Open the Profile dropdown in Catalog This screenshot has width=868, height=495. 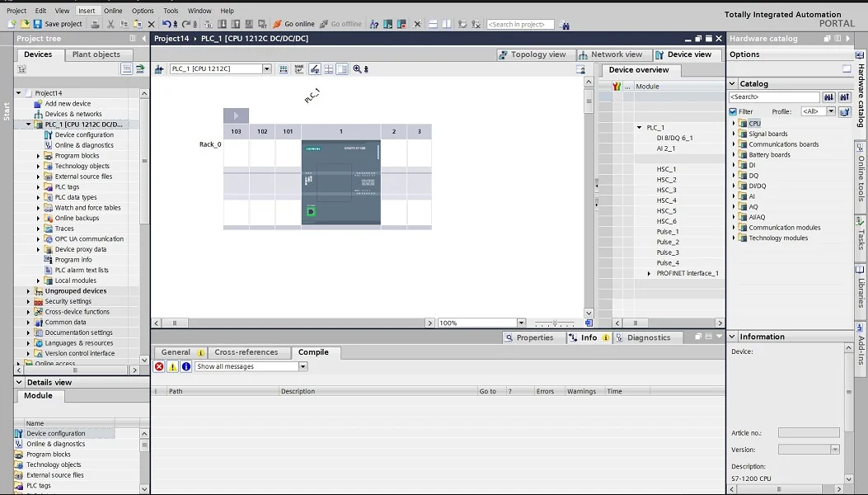830,111
